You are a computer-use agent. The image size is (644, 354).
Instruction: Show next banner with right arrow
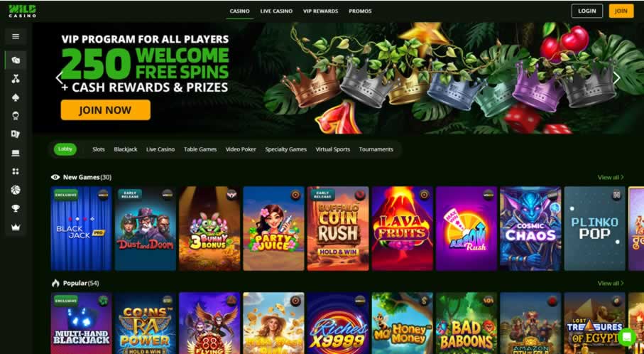tap(616, 78)
